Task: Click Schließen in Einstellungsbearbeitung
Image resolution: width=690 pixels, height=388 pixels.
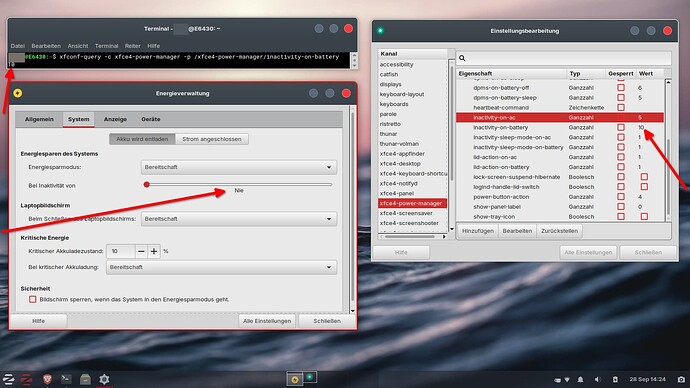Action: point(648,253)
